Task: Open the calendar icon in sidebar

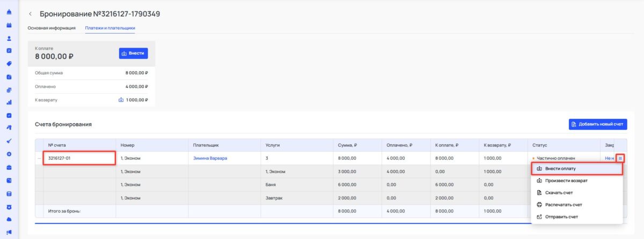Action: tap(9, 25)
